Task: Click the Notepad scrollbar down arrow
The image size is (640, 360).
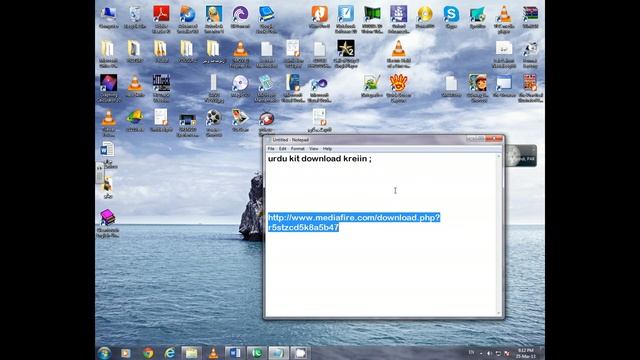Action: coord(499,313)
